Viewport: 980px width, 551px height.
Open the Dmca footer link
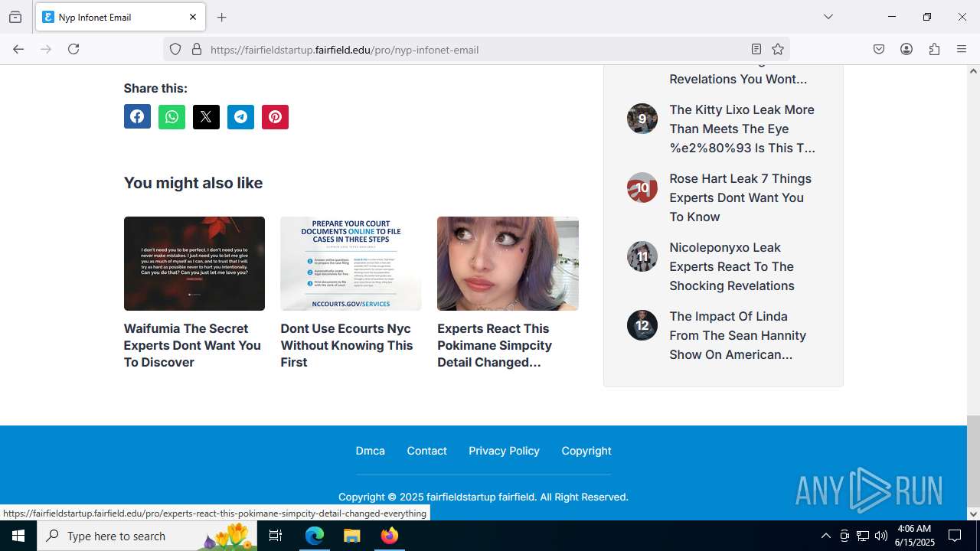[x=371, y=451]
